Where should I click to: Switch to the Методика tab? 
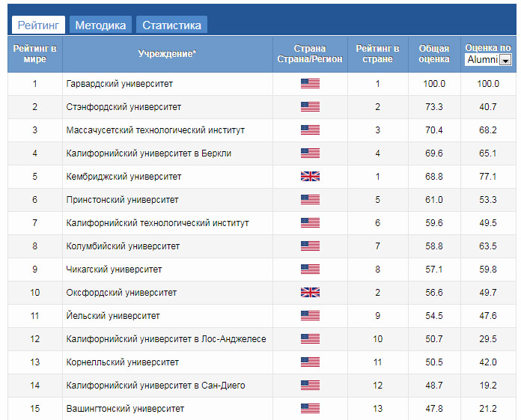(x=100, y=25)
